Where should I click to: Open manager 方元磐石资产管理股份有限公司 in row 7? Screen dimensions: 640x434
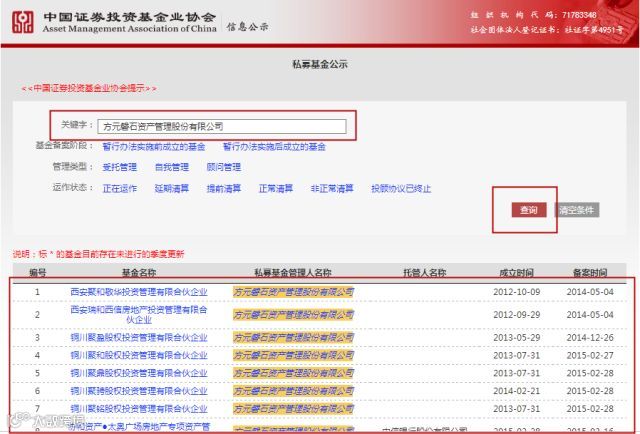pyautogui.click(x=293, y=409)
